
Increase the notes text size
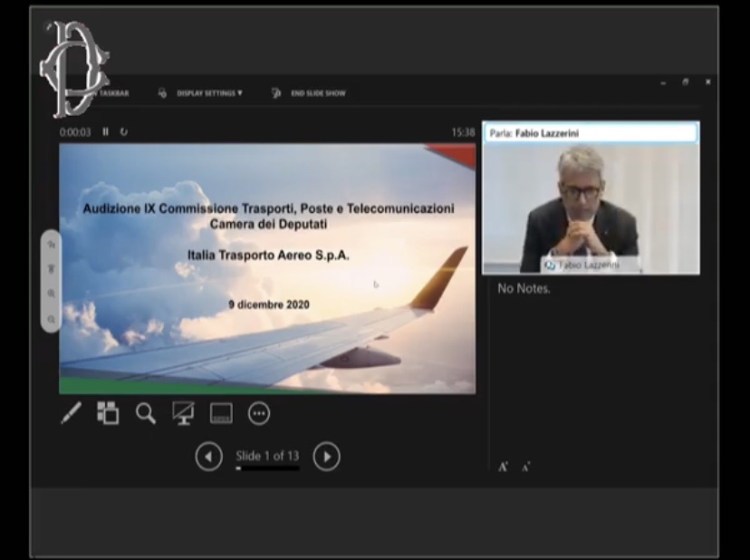503,467
